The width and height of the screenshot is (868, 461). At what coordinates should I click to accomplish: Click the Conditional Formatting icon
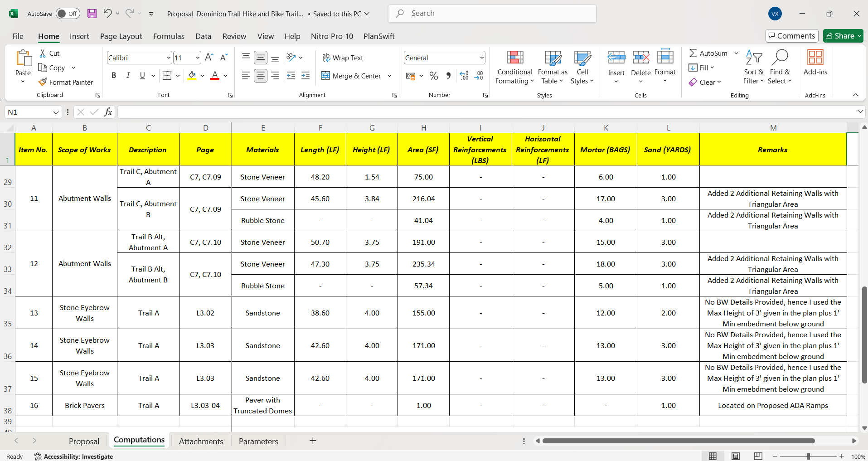[x=515, y=58]
